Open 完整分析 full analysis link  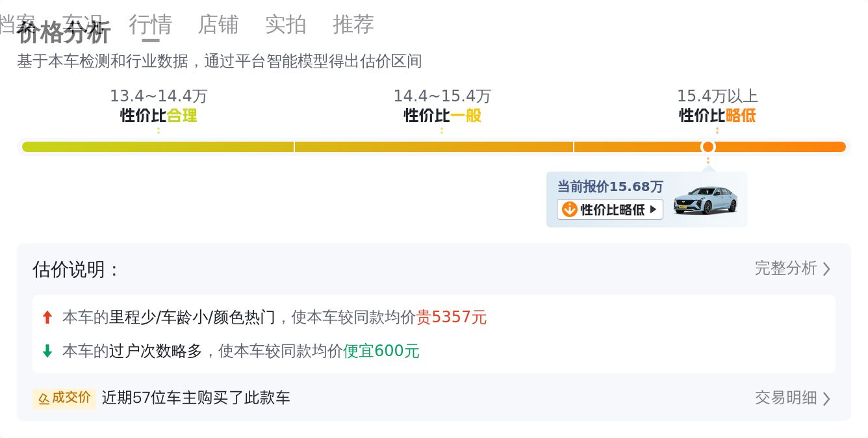[785, 268]
